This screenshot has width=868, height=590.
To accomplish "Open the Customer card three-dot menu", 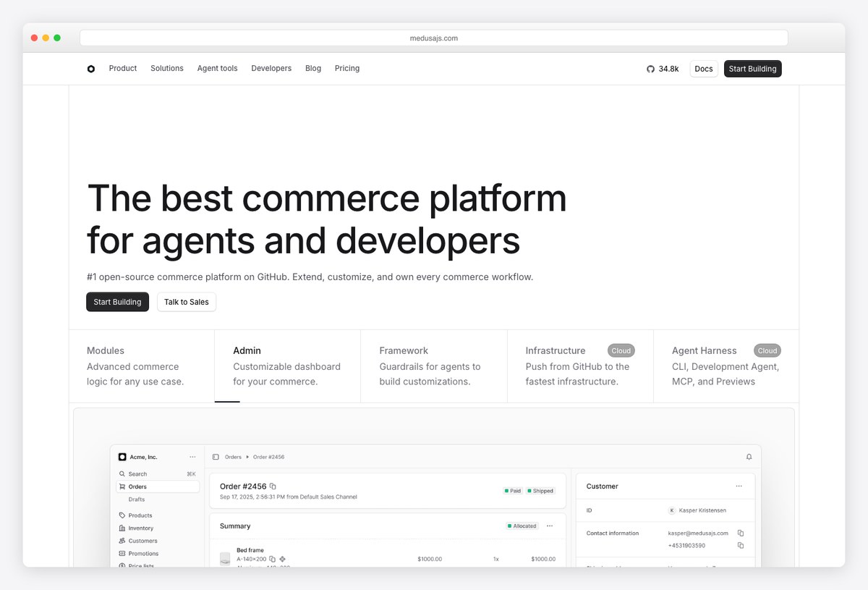I will pyautogui.click(x=739, y=486).
